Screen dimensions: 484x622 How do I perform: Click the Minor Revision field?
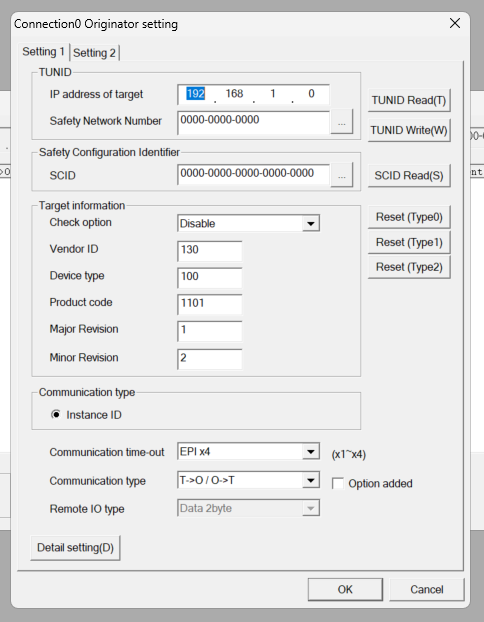209,359
